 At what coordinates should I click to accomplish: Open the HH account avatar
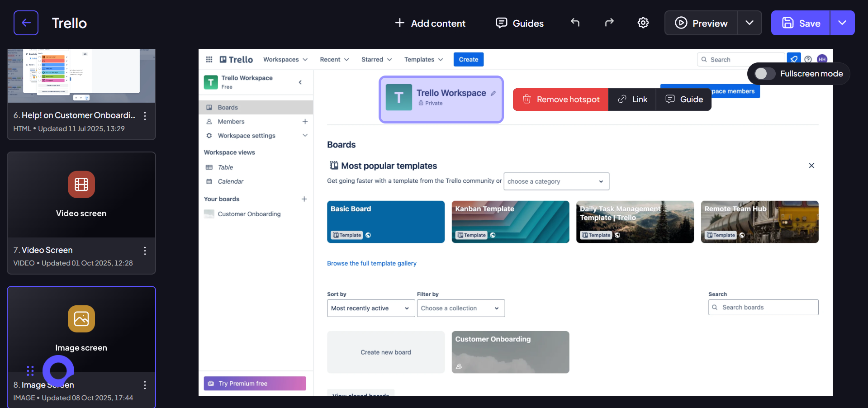coord(822,59)
